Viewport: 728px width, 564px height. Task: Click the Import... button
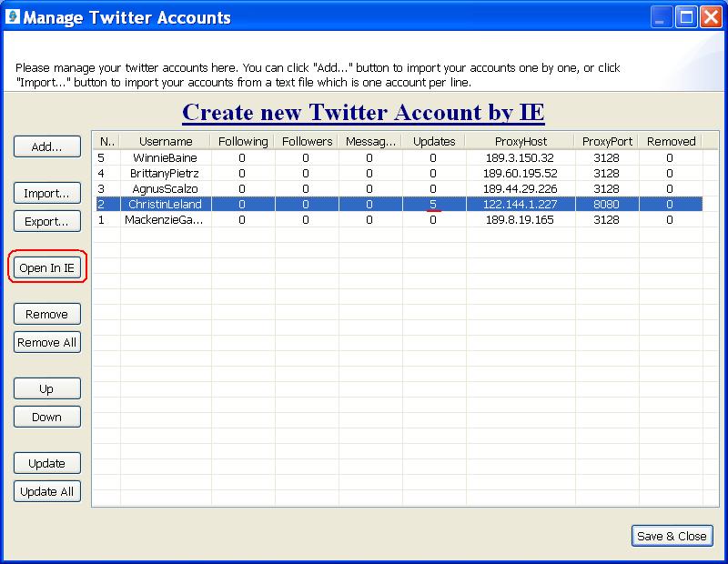[47, 193]
